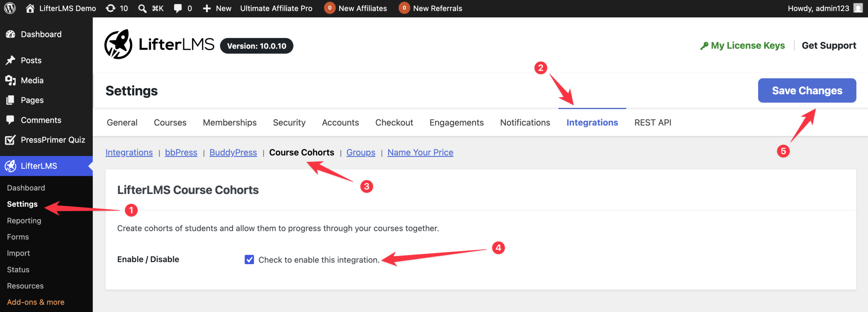The height and width of the screenshot is (312, 868).
Task: Open the Posts sidebar menu
Action: click(x=31, y=60)
